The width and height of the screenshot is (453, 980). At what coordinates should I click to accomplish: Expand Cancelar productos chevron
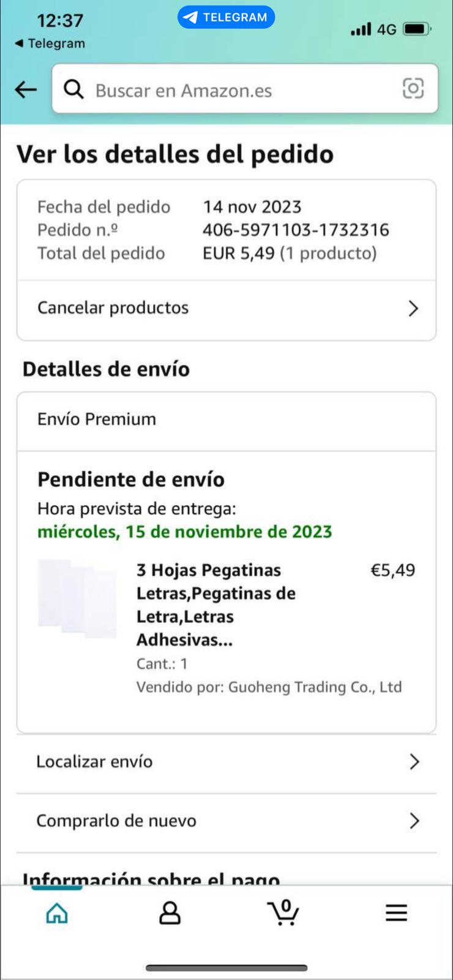(x=413, y=308)
